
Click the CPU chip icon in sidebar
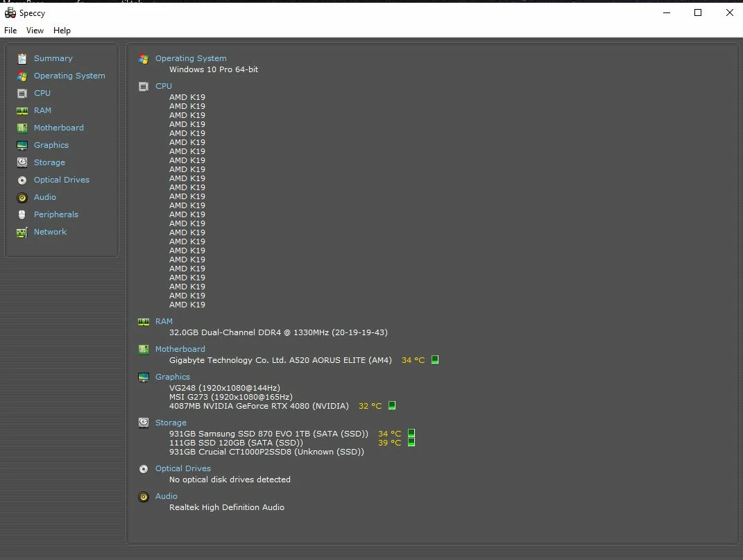point(22,94)
